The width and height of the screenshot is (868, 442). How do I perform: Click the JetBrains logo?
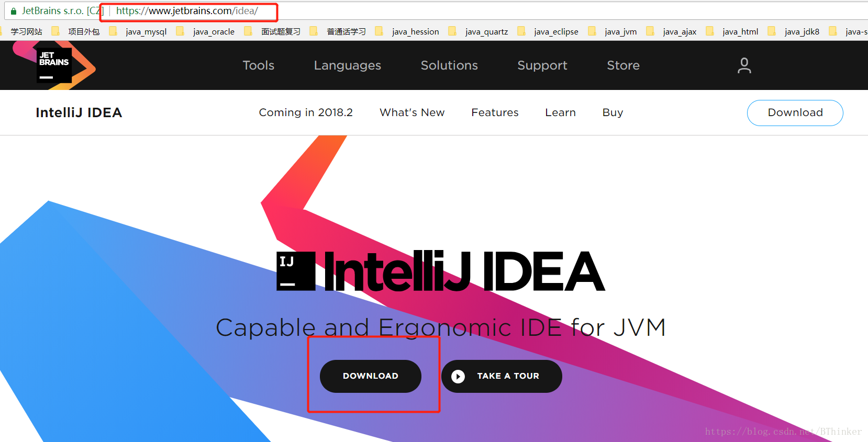pyautogui.click(x=54, y=65)
